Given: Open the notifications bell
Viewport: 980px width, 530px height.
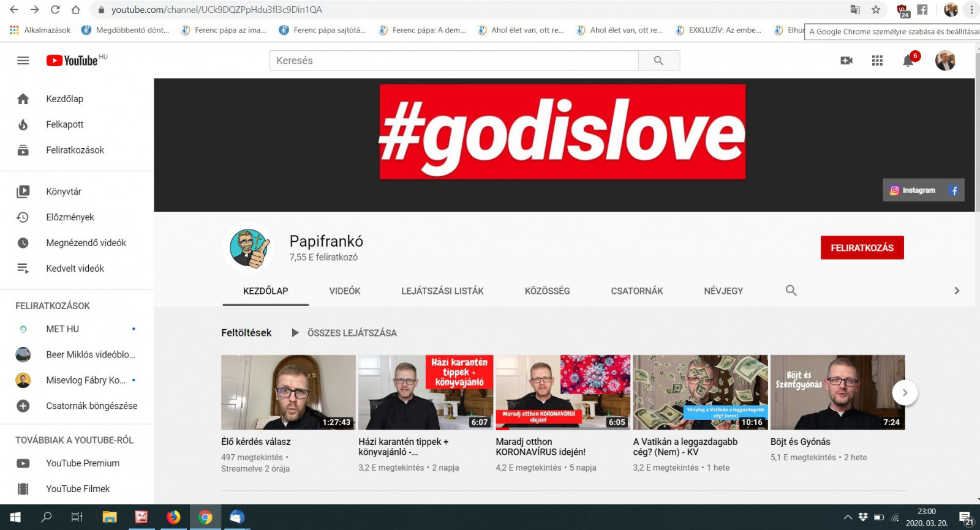Looking at the screenshot, I should point(908,61).
